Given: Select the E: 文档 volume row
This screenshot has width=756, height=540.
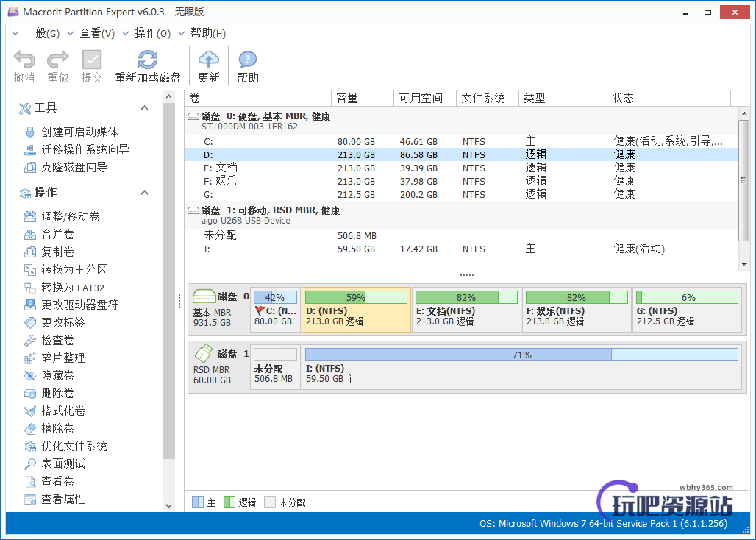Looking at the screenshot, I should coord(461,168).
